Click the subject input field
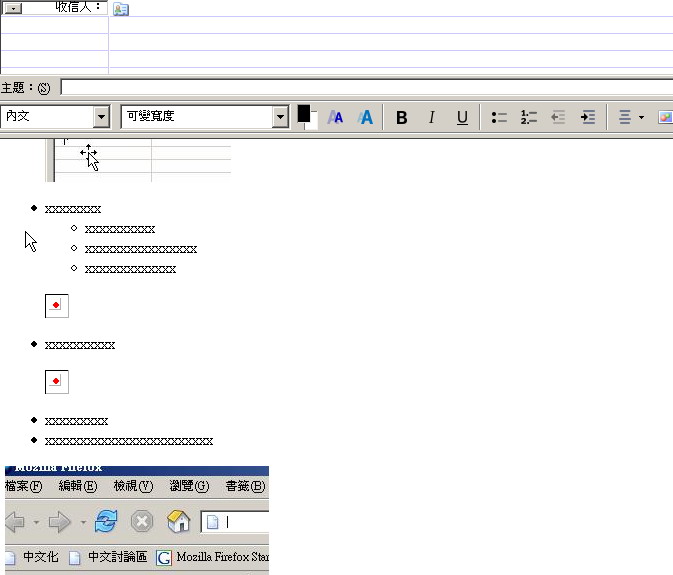The width and height of the screenshot is (673, 575). click(367, 87)
